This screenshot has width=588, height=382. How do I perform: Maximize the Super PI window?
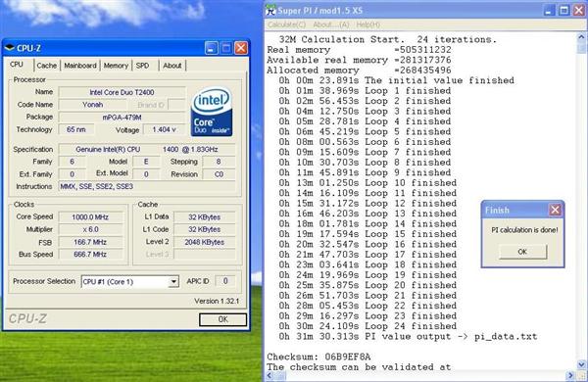click(564, 10)
